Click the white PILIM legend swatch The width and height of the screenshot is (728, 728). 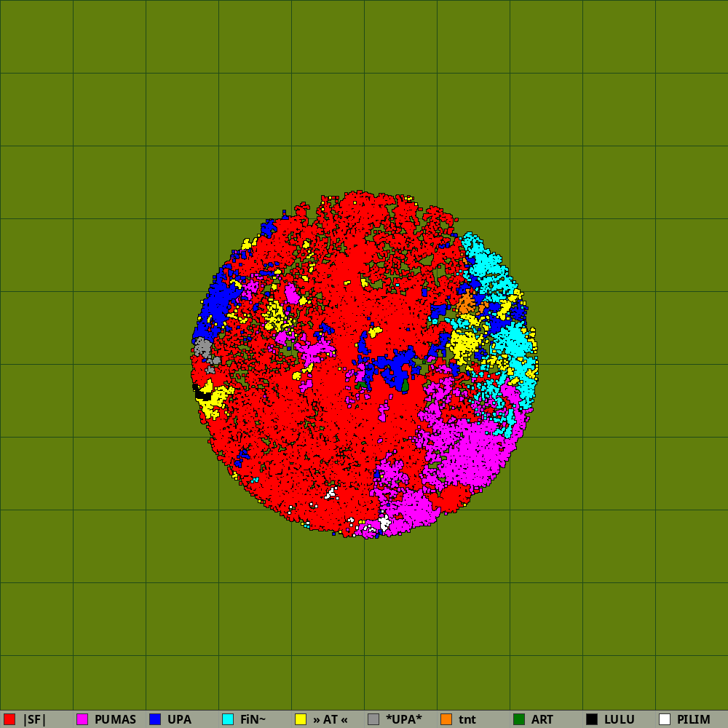click(665, 719)
